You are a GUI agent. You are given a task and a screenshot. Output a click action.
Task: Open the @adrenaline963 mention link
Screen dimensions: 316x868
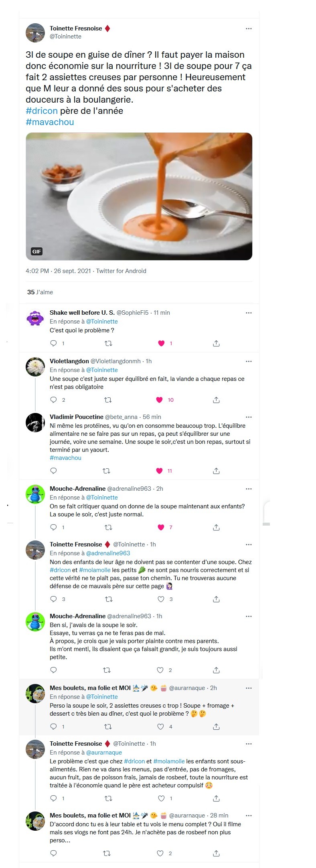pyautogui.click(x=108, y=553)
